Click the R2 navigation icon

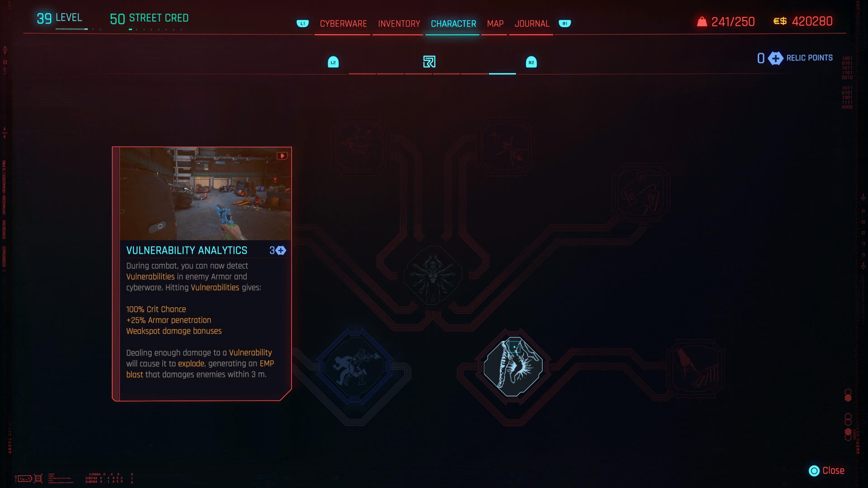tap(531, 62)
